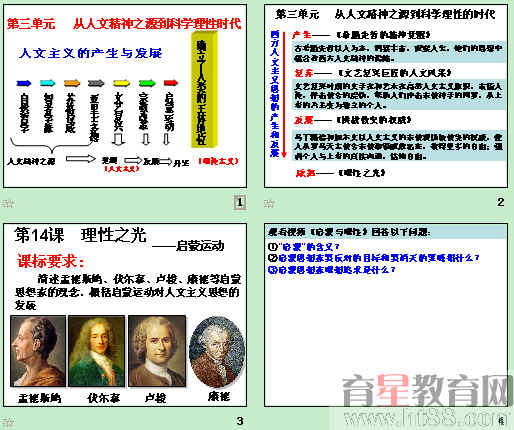Click caption 伏尔泰
This screenshot has height=430, width=514.
[x=103, y=398]
